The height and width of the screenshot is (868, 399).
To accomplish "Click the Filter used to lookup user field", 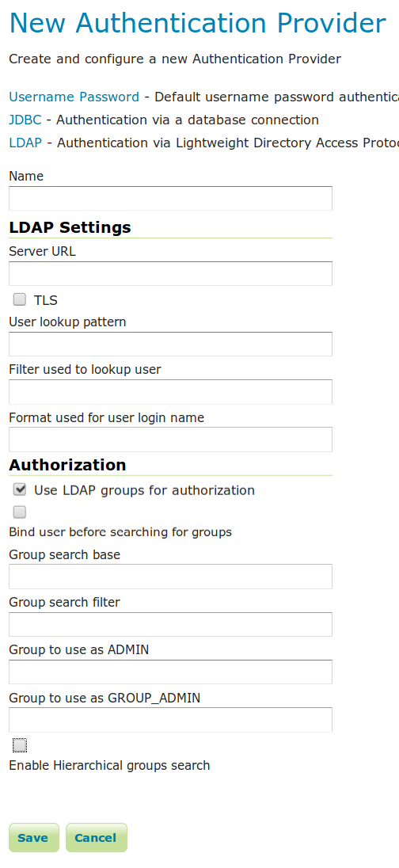I will (170, 391).
